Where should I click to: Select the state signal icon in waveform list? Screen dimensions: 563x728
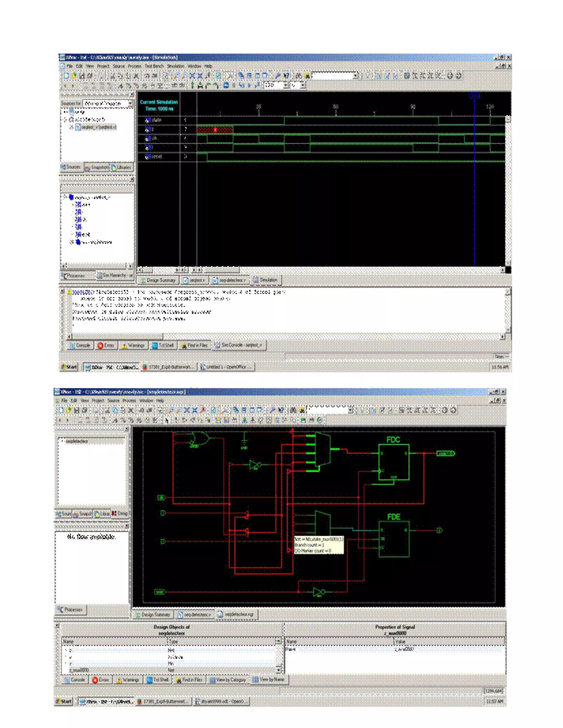[148, 120]
